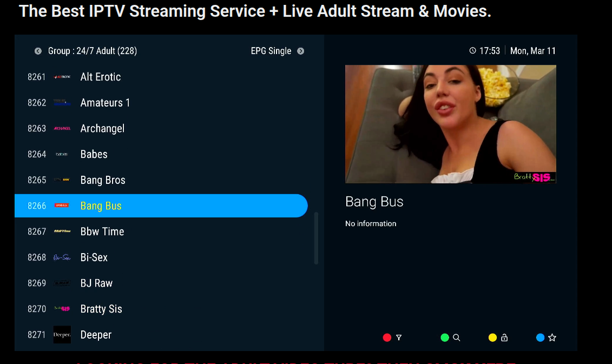
Task: Select the Amateurs 1 channel name
Action: (x=105, y=103)
